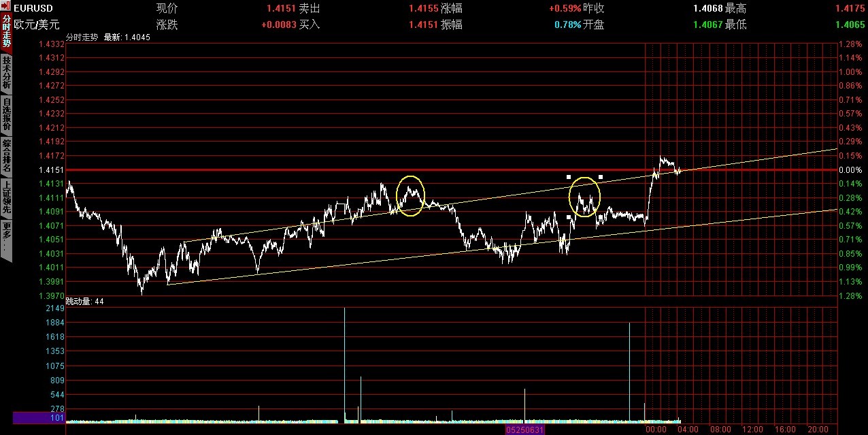
Task: Click the top-left handle of the selected ellipse
Action: pos(569,177)
